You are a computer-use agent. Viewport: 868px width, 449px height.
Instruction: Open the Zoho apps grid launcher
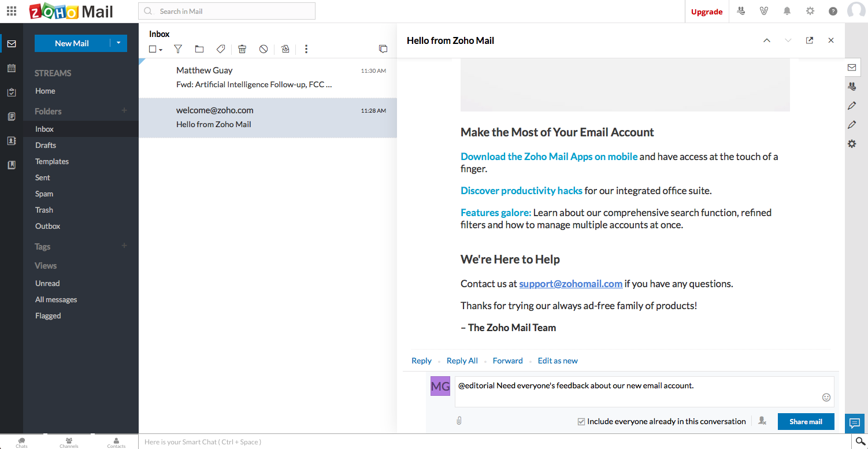(x=12, y=11)
